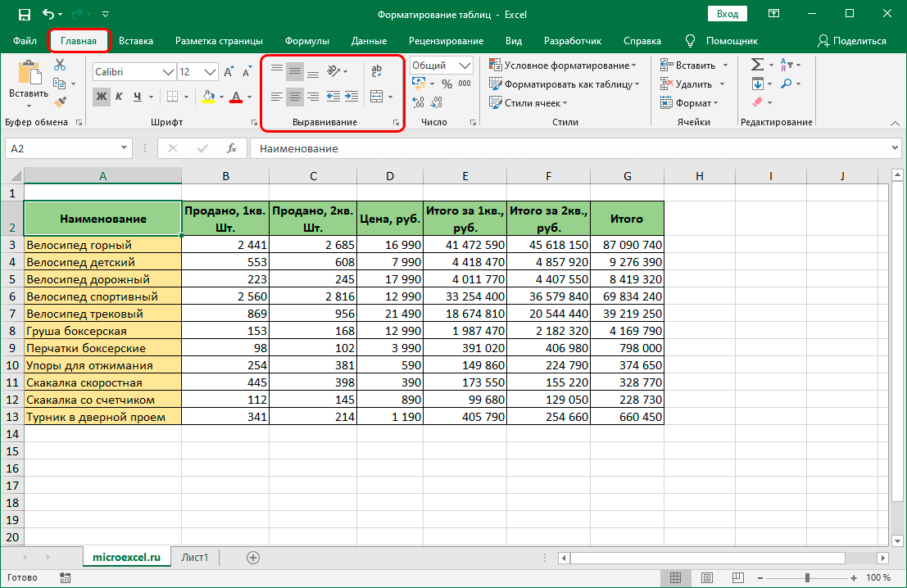Screen dimensions: 907x588
Task: Click the Wrap Text icon
Action: [x=377, y=71]
